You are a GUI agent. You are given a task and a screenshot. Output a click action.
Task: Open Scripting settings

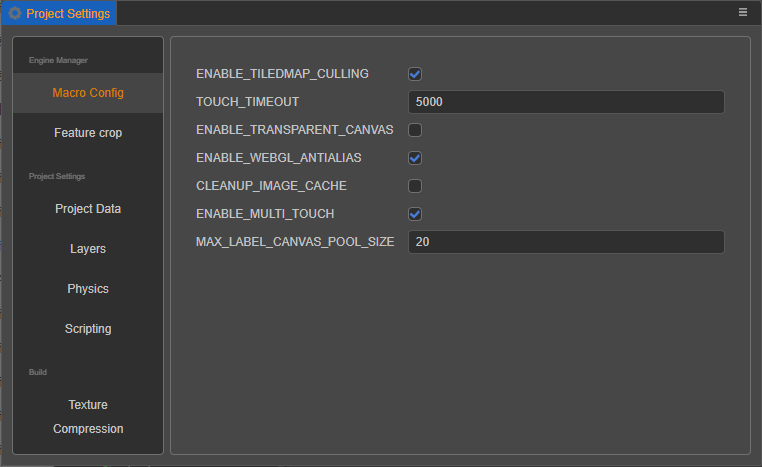pos(88,329)
